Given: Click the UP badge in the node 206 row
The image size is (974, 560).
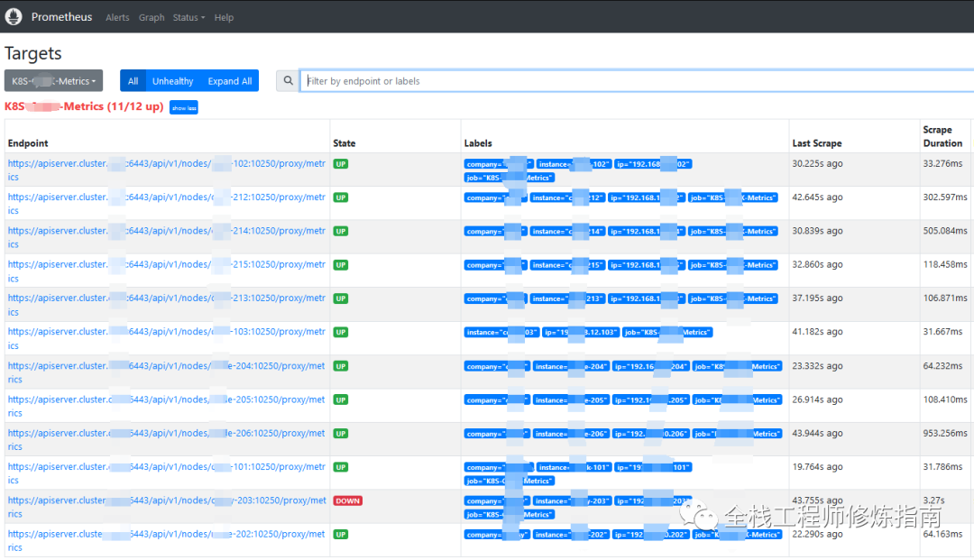Looking at the screenshot, I should tap(340, 434).
